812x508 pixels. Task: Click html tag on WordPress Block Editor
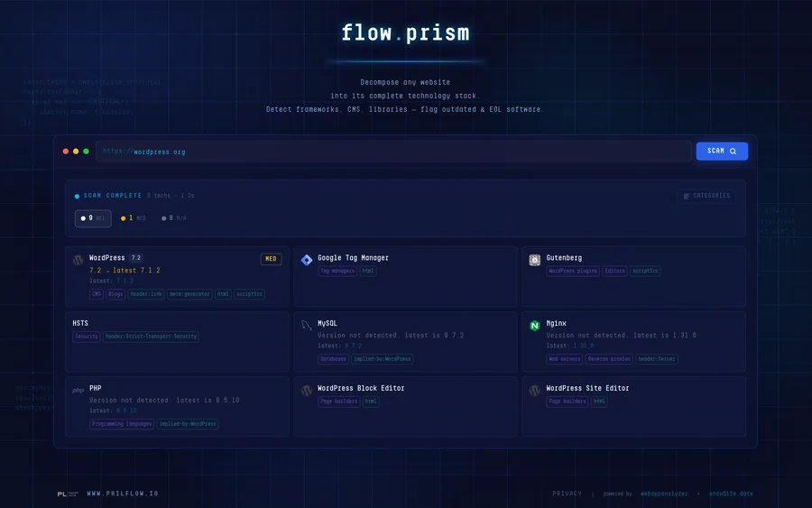(x=371, y=402)
